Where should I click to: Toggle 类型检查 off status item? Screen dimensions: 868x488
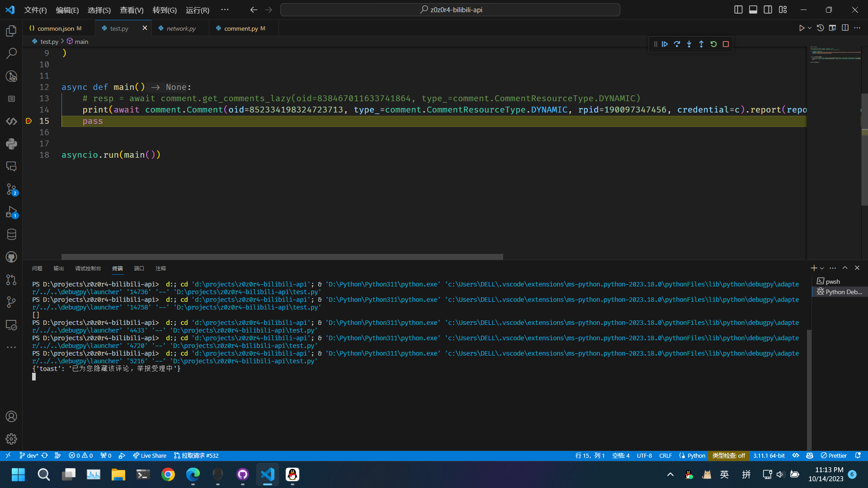click(729, 455)
